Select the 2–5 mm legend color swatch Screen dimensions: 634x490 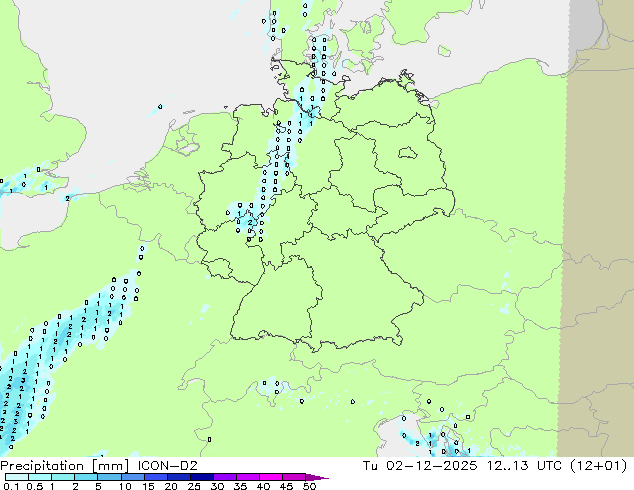click(x=86, y=477)
